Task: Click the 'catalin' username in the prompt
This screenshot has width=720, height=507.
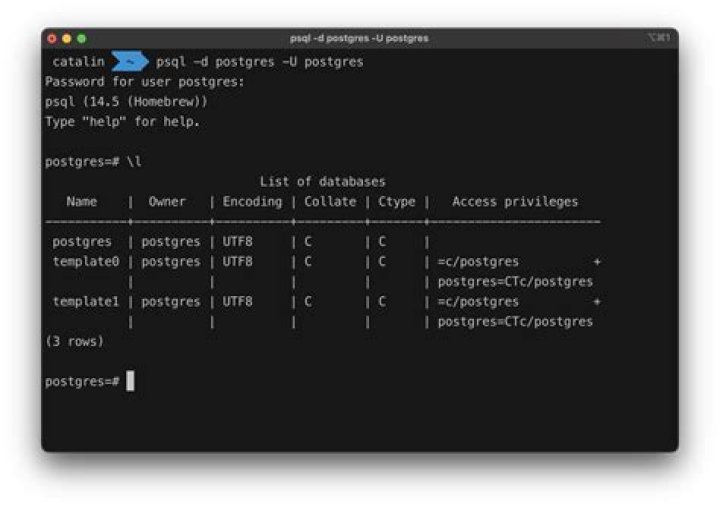Action: click(x=78, y=62)
